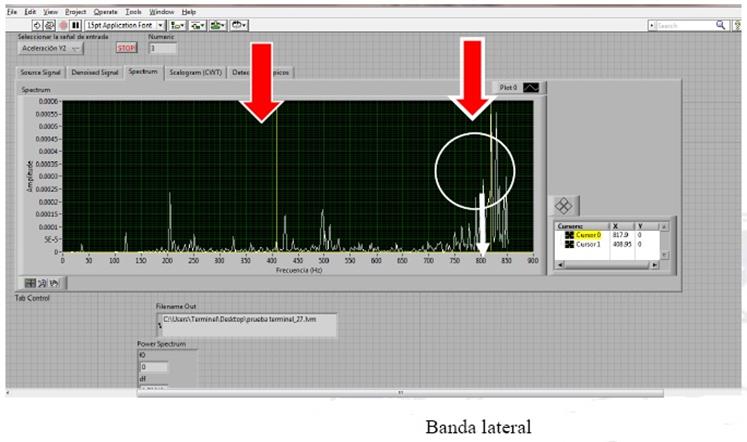Click the Plot 0 legend swatch
This screenshot has height=442, width=747.
pos(531,88)
